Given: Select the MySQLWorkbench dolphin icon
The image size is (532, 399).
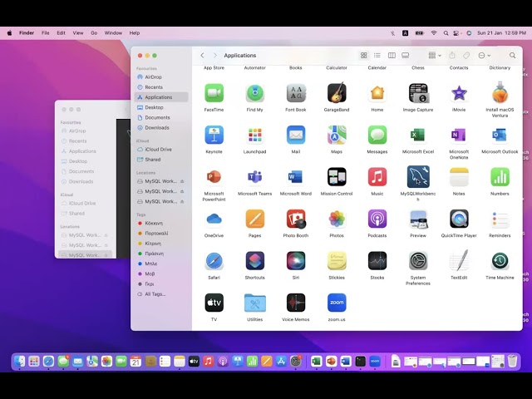Looking at the screenshot, I should (418, 177).
